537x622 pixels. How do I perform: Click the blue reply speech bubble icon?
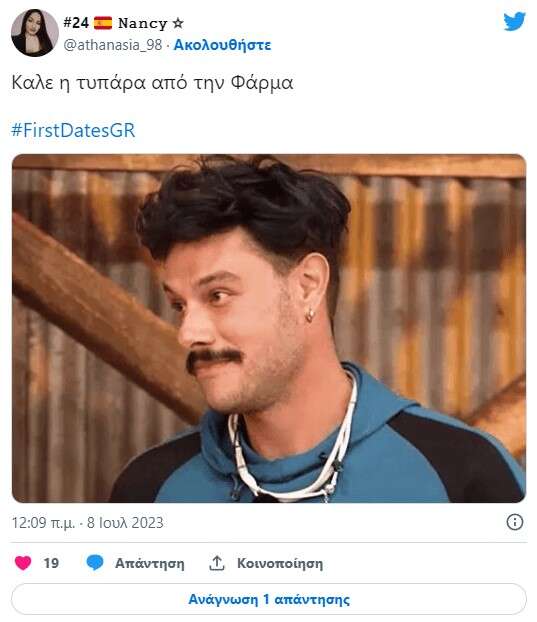(x=95, y=562)
